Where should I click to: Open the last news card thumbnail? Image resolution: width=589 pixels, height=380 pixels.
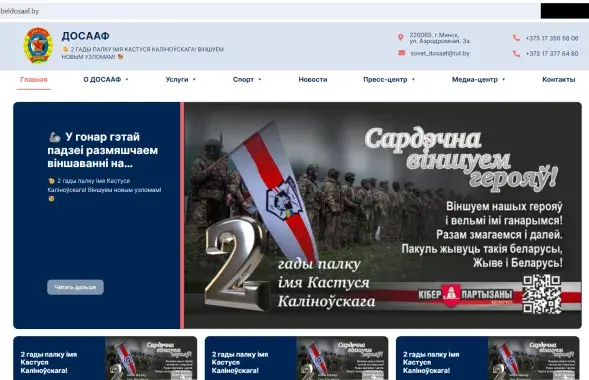tap(533, 358)
